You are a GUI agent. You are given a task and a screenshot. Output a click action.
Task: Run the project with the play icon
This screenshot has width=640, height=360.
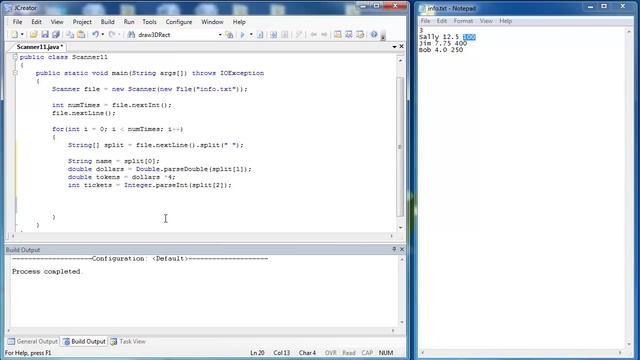pos(242,35)
